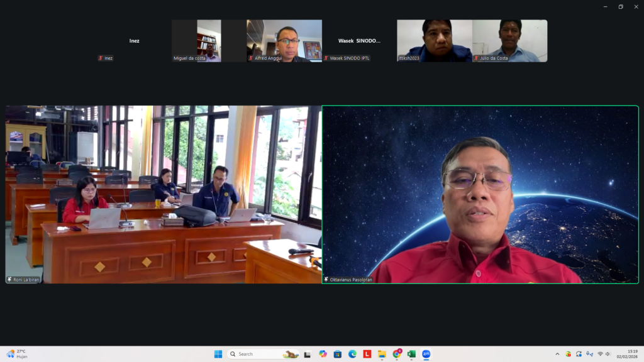
Task: Click the Task View taskbar icon
Action: click(x=308, y=354)
